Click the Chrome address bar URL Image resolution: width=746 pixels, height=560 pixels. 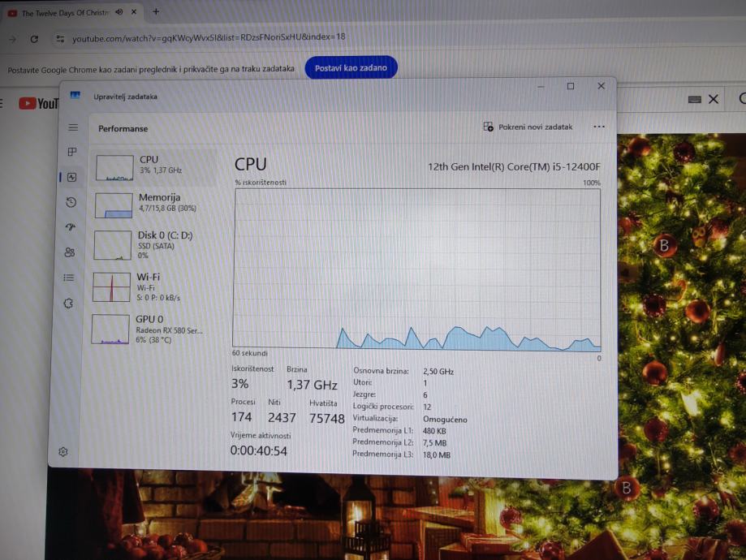[209, 37]
